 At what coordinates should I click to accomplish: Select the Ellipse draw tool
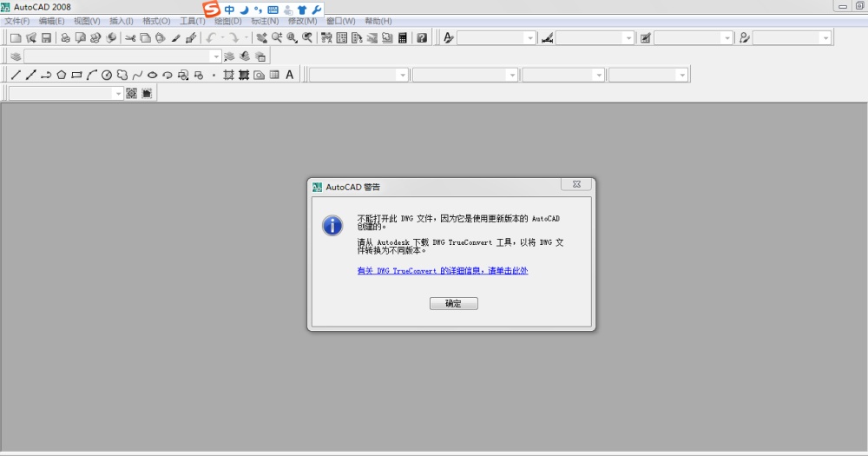152,76
